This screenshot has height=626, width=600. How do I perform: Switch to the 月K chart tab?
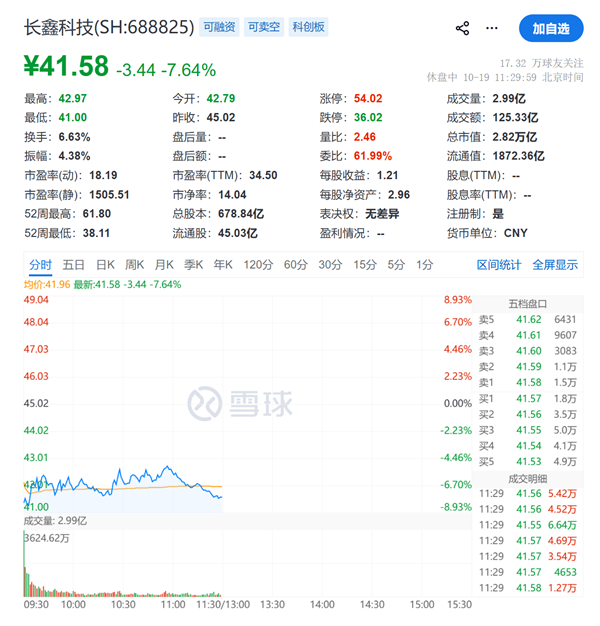[164, 265]
